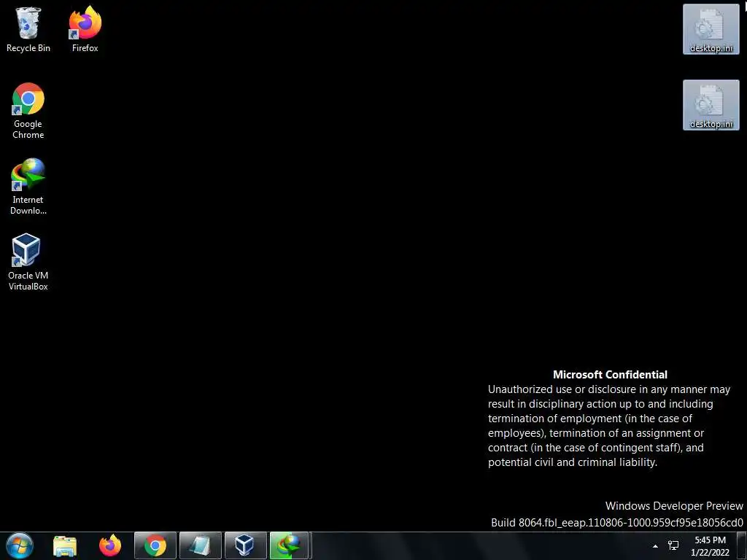Select the lower desktop.ini file
This screenshot has width=747, height=560.
(711, 105)
